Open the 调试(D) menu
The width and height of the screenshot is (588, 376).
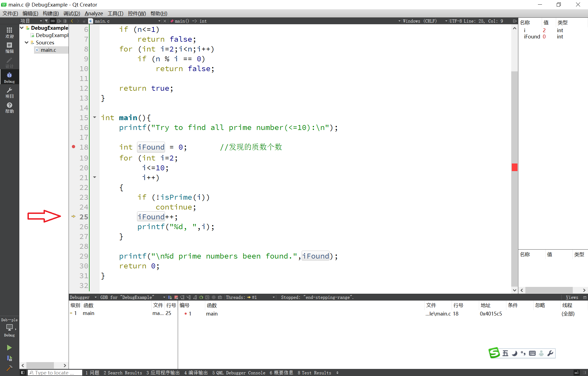point(72,13)
